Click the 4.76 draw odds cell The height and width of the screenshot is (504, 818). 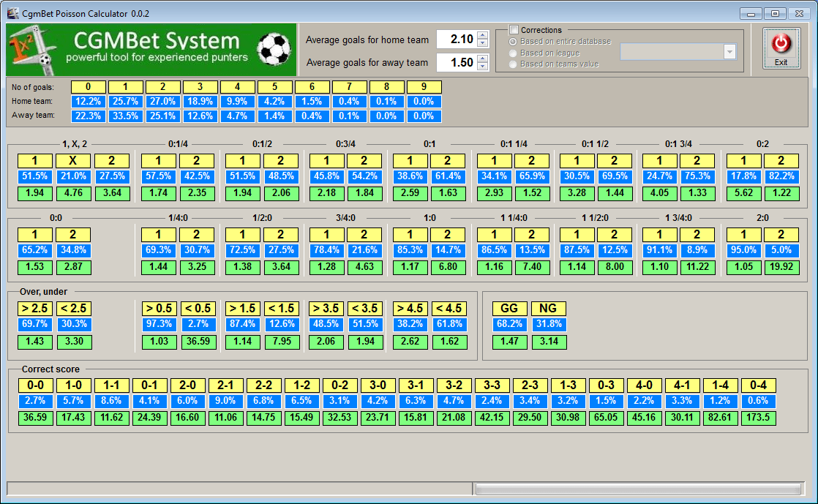(x=73, y=193)
